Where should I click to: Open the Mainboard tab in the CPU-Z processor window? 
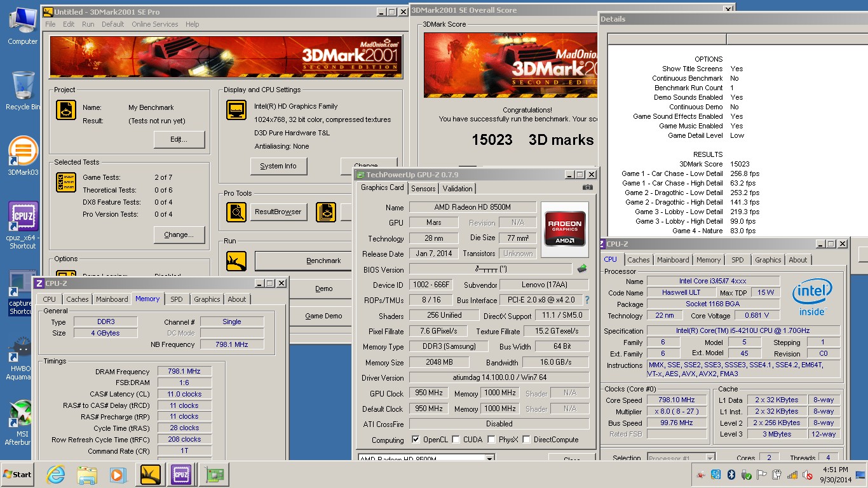click(x=673, y=260)
